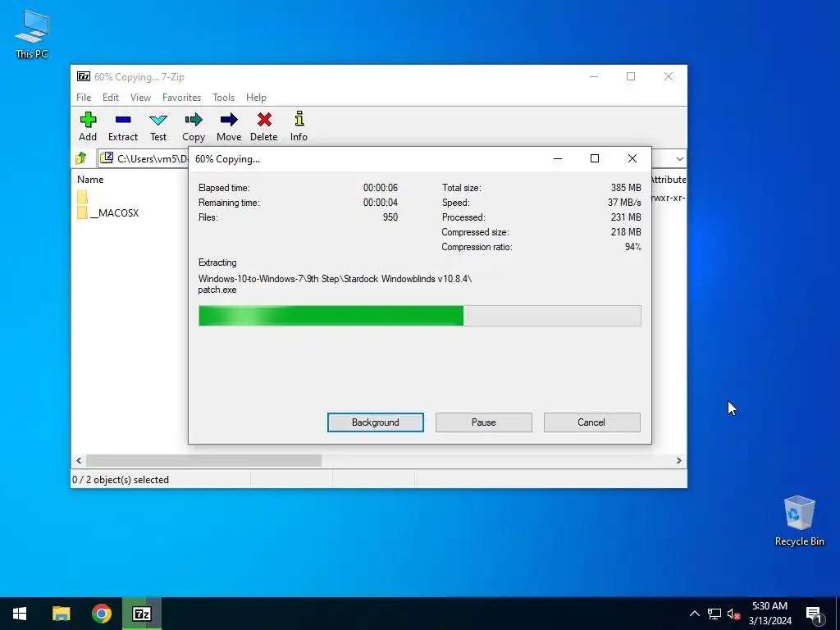Click the Copy toolbar icon
This screenshot has width=840, height=630.
pyautogui.click(x=194, y=126)
